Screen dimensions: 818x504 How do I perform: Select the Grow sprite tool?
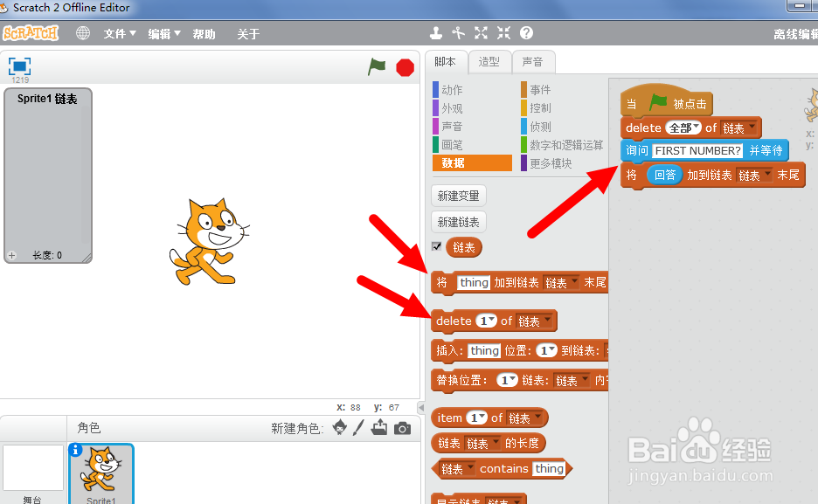tap(481, 33)
